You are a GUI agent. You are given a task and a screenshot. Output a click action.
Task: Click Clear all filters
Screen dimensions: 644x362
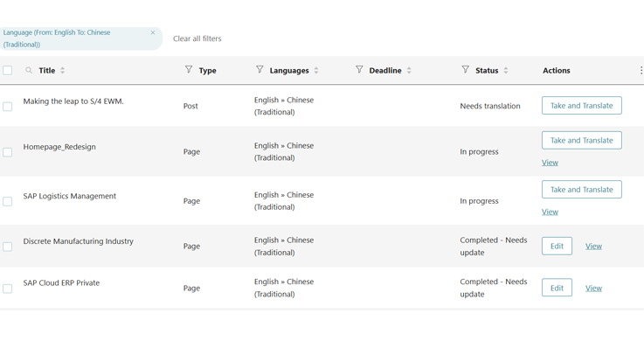point(197,38)
